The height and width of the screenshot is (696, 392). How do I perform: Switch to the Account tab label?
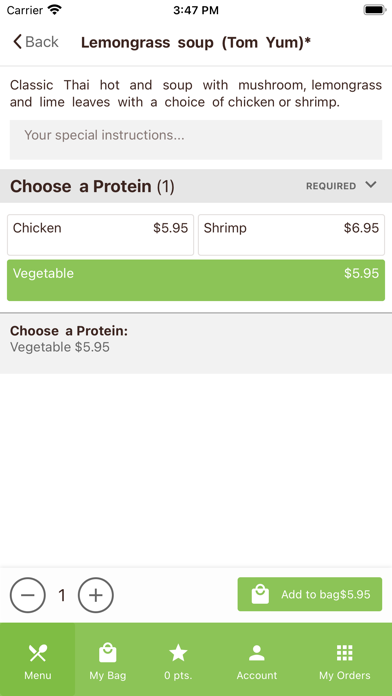click(257, 676)
